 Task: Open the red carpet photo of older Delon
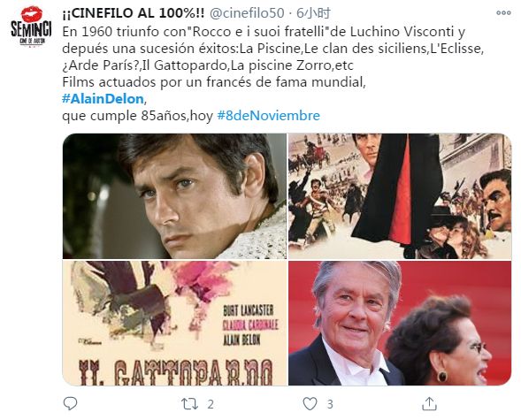pos(400,323)
